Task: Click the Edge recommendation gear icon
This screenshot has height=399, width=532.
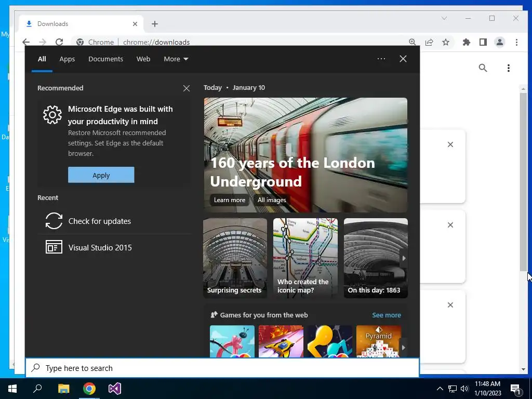Action: point(52,115)
